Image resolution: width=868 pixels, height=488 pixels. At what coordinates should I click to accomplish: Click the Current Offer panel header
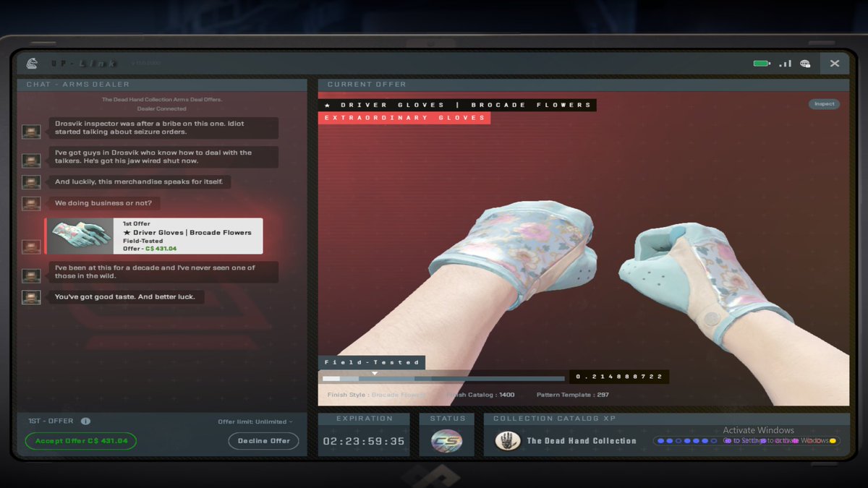point(584,85)
